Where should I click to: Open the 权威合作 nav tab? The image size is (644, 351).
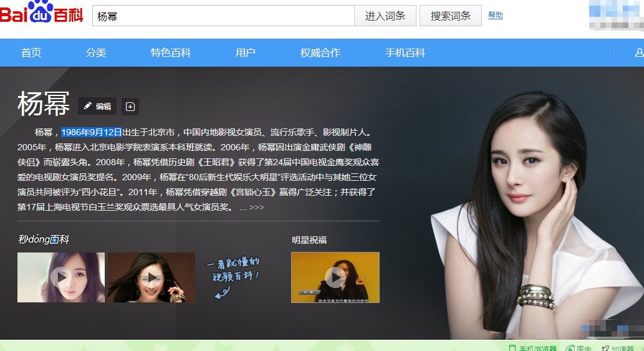point(320,52)
